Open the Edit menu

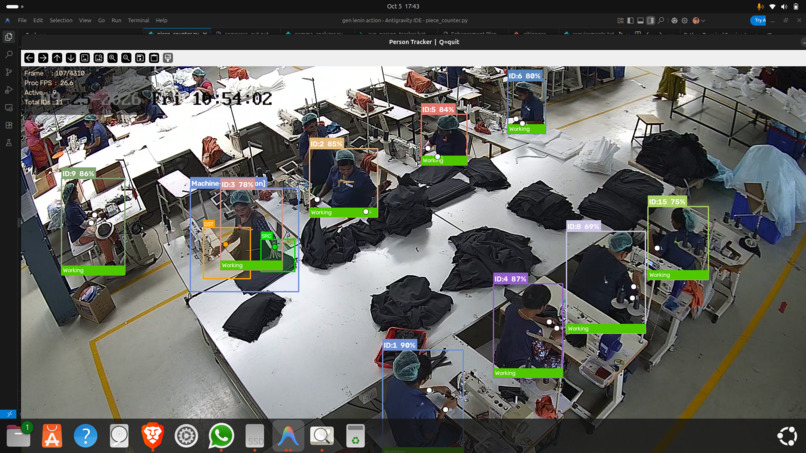pos(38,21)
